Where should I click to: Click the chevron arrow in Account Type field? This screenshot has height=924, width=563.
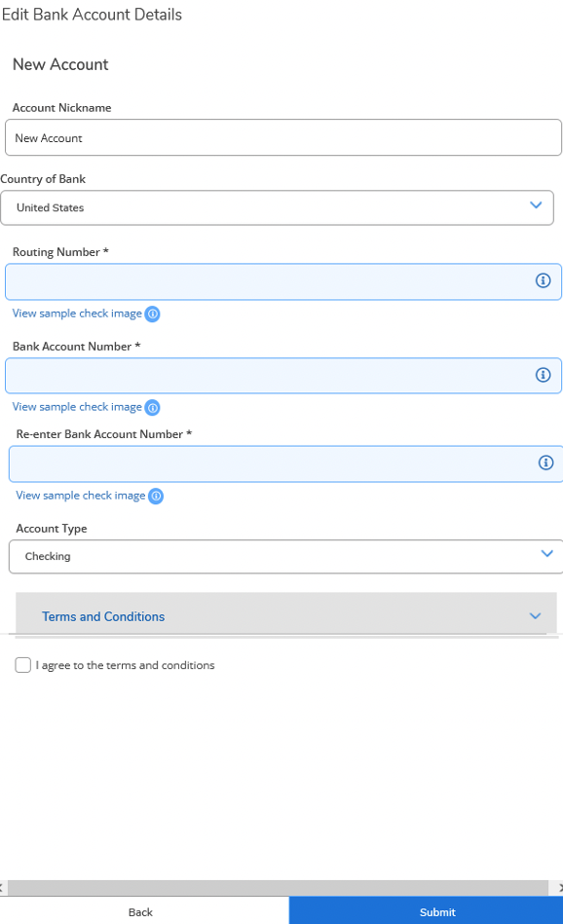coord(547,553)
